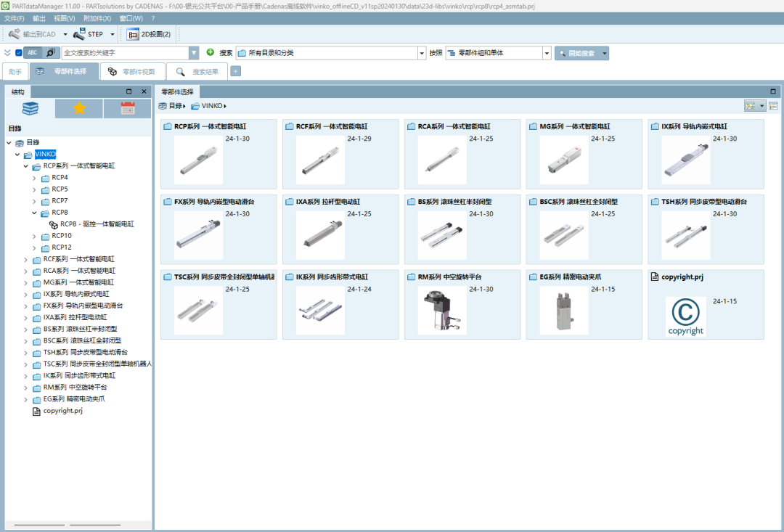Open the copyright.prj thumbnail card
Screen dimensions: 784x532
click(x=706, y=305)
